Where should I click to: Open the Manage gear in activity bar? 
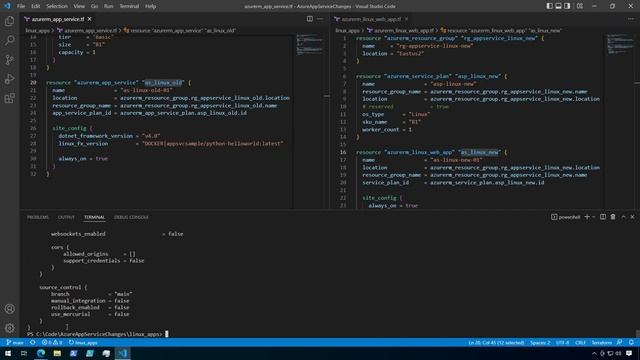[9, 328]
